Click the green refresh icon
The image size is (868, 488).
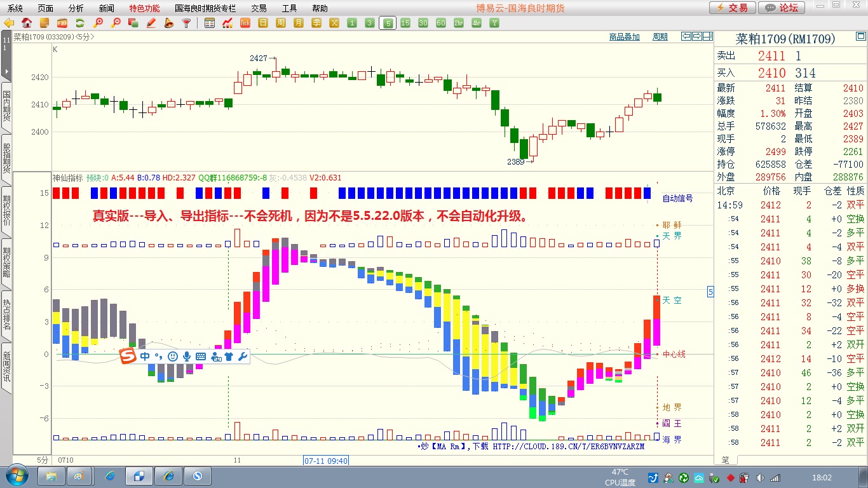click(x=80, y=23)
